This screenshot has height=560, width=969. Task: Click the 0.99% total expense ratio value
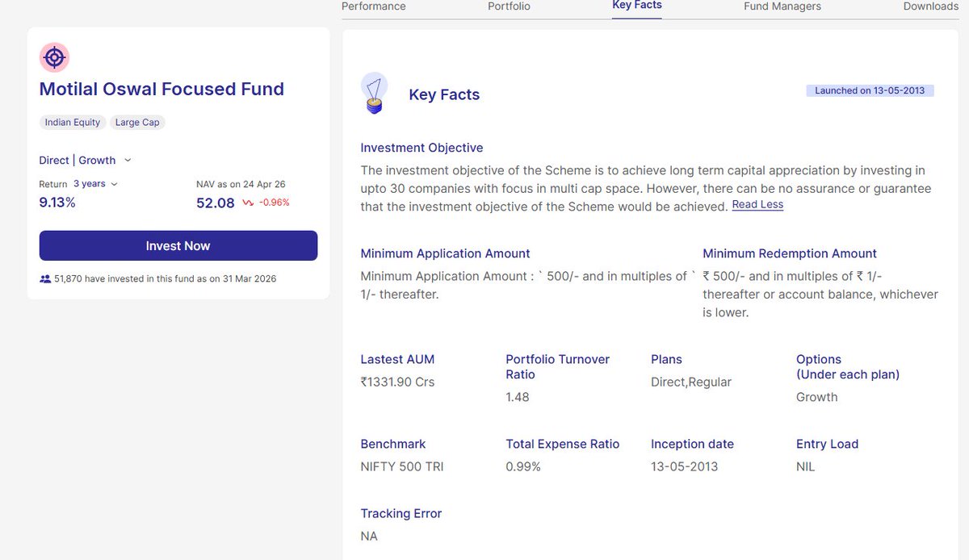(523, 466)
